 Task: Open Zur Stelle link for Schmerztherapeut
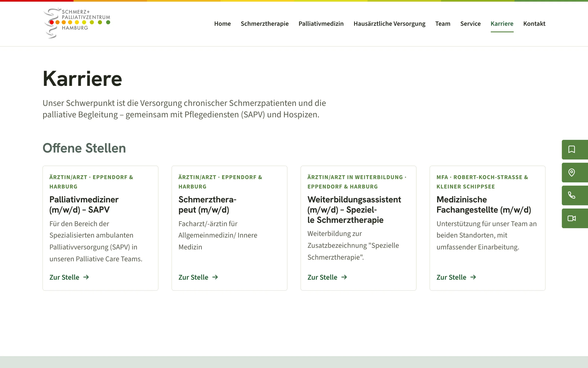point(198,277)
